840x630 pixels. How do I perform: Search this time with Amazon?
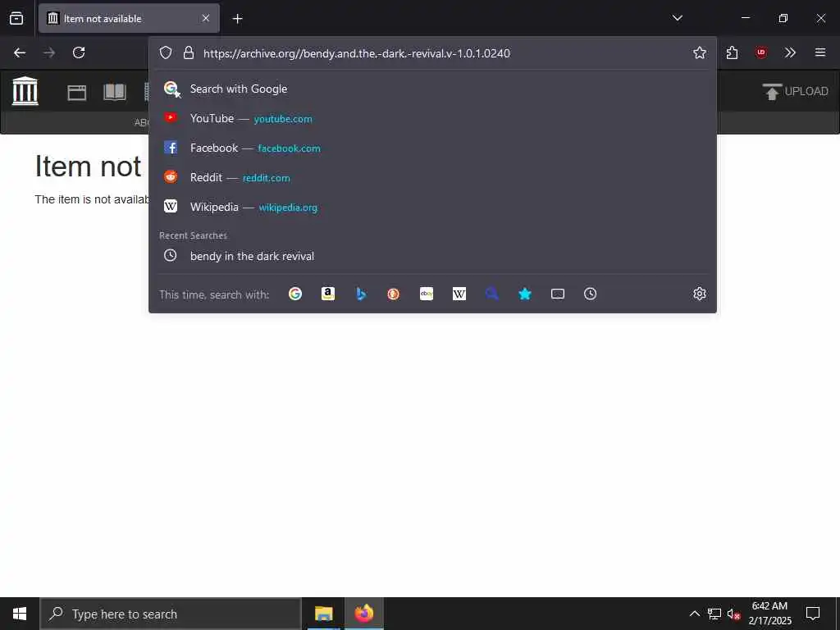(328, 294)
